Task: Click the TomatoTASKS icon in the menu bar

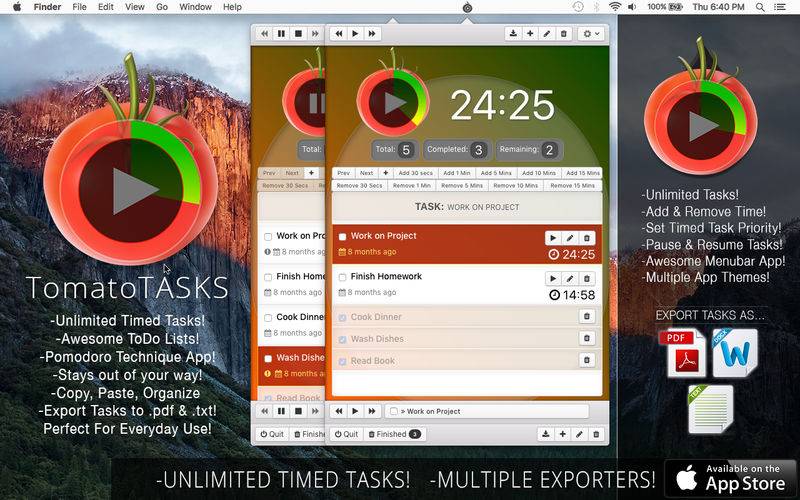Action: pos(467,7)
